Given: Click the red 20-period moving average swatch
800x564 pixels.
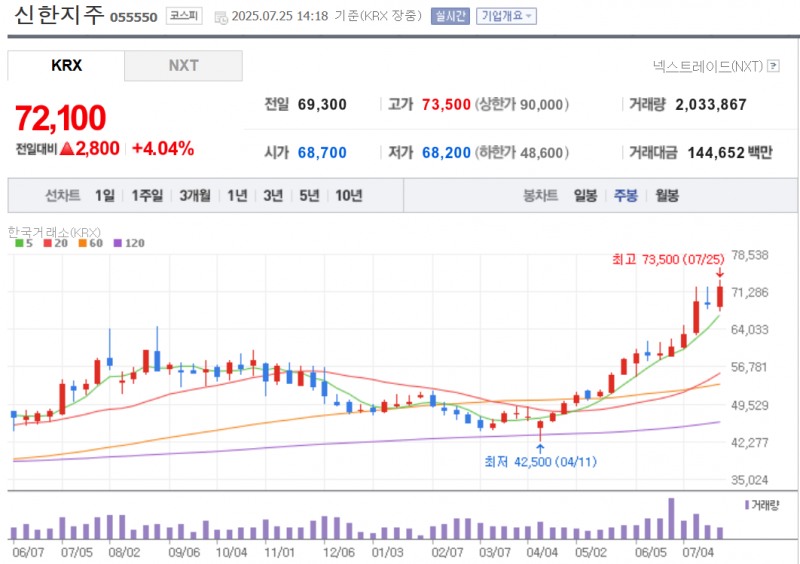Looking at the screenshot, I should click(47, 243).
